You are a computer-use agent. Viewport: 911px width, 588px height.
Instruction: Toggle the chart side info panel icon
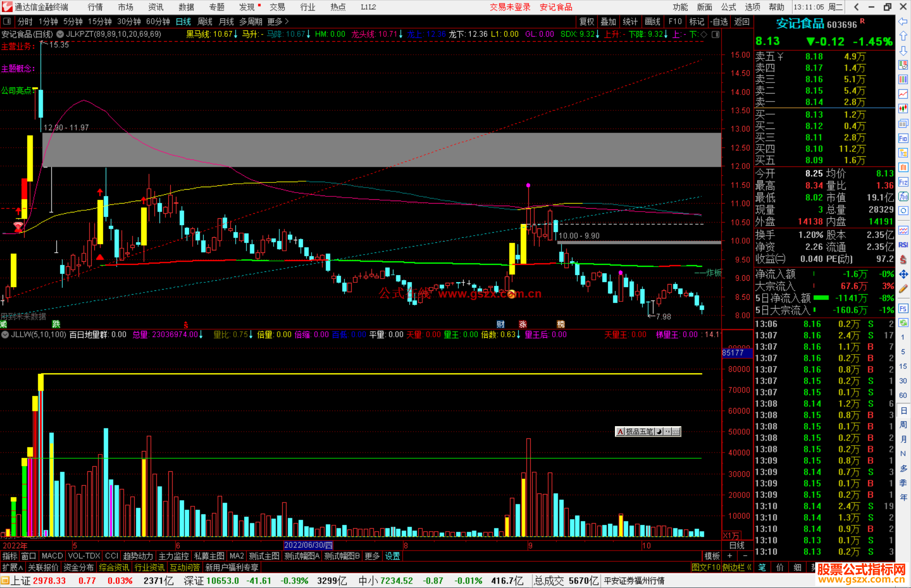click(x=715, y=35)
